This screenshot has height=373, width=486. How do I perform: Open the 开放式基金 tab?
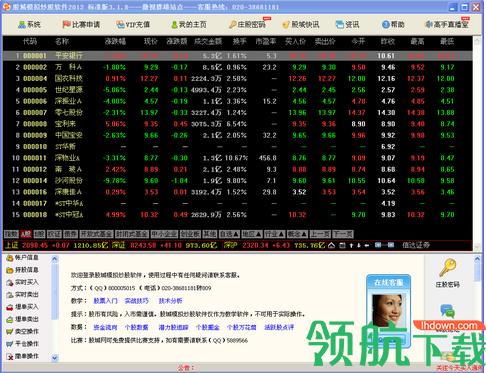[x=96, y=234]
